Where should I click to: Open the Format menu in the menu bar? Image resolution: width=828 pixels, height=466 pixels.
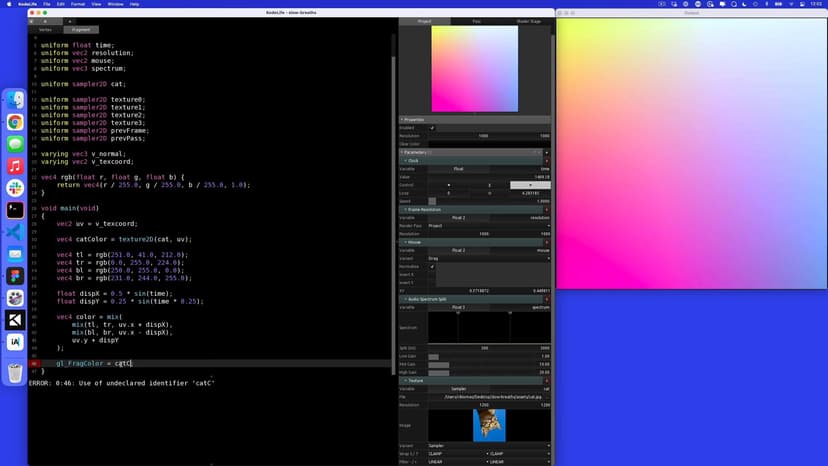(x=79, y=4)
